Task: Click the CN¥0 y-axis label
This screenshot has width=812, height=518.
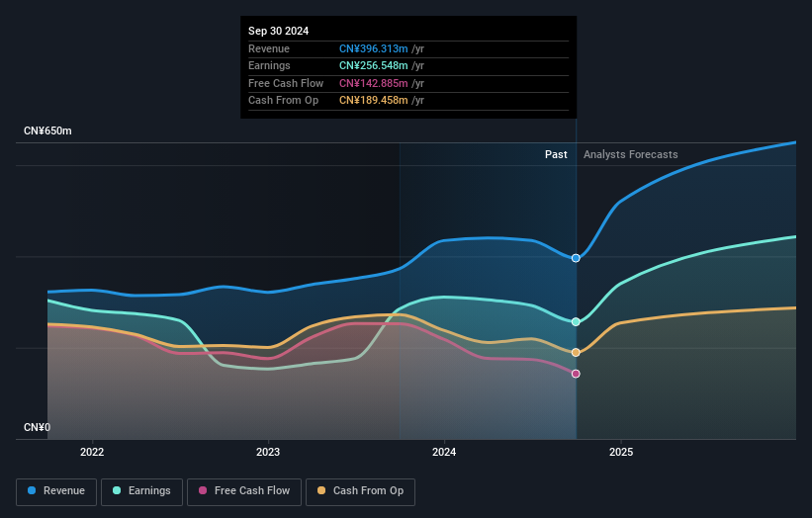Action: [x=37, y=427]
